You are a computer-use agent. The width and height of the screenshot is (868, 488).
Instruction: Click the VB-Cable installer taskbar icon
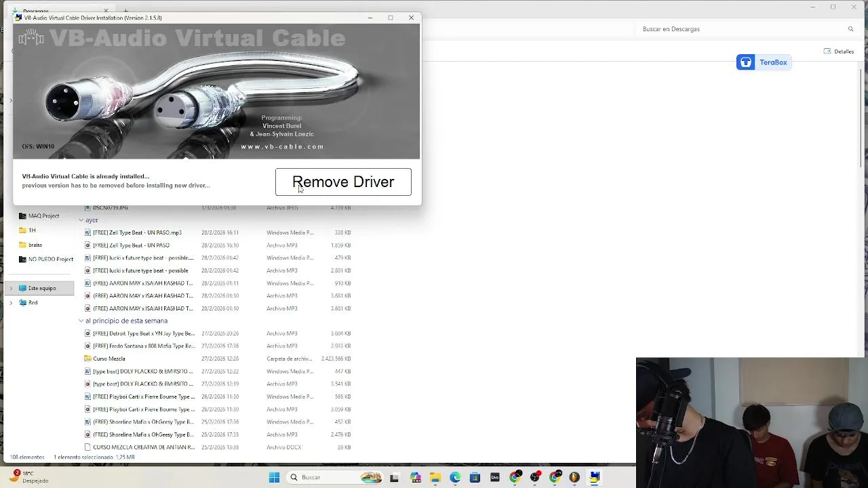pos(595,477)
